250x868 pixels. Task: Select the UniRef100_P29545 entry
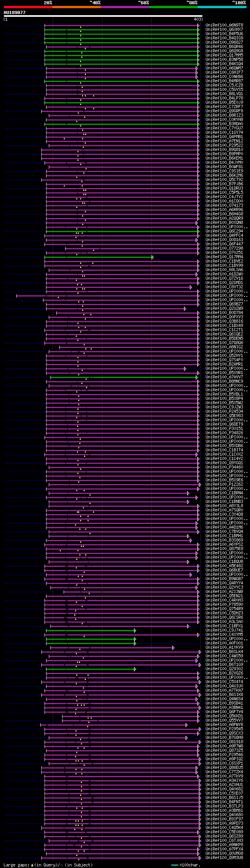point(224,729)
